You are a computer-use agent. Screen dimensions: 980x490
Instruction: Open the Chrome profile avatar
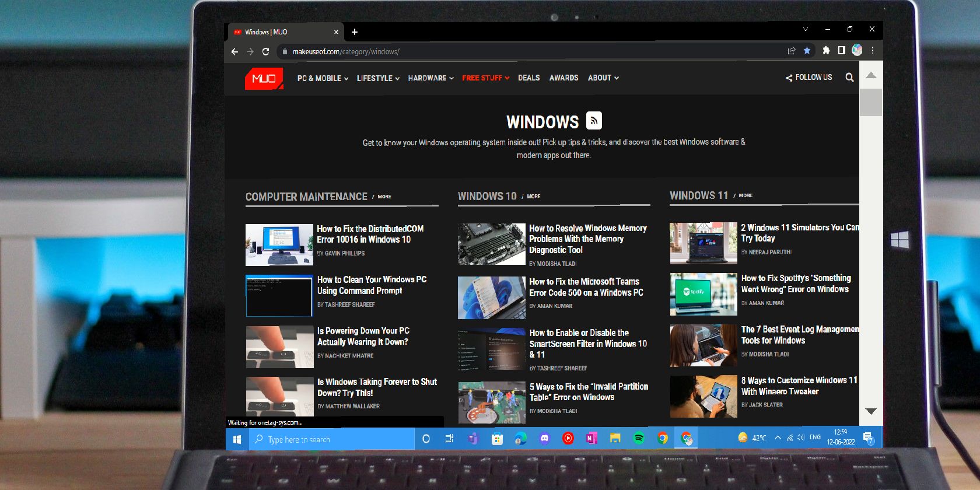tap(857, 50)
